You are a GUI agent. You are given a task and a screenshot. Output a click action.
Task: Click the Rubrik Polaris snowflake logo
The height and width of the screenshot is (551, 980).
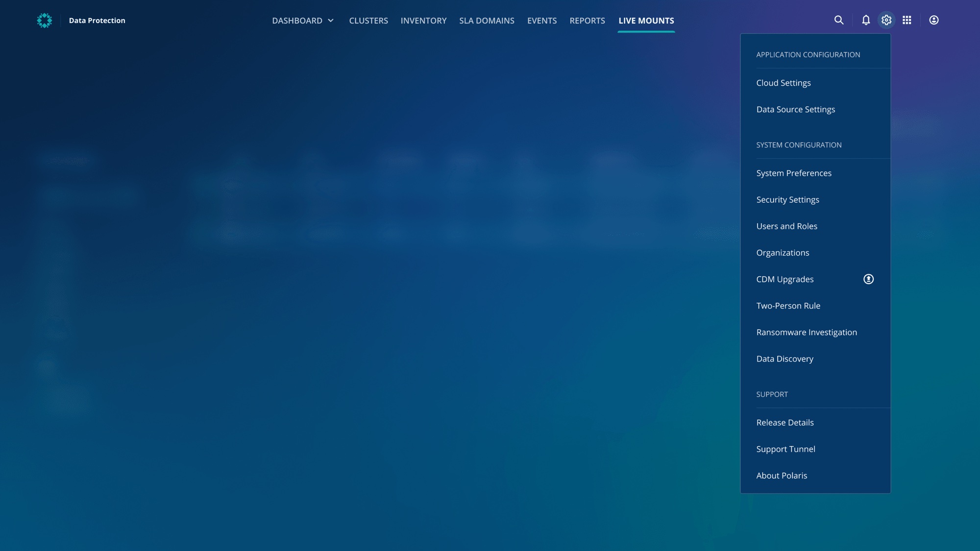tap(45, 21)
